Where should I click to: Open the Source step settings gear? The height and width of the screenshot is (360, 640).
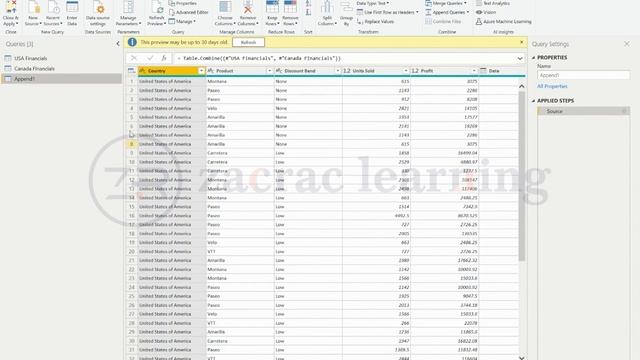coord(624,111)
